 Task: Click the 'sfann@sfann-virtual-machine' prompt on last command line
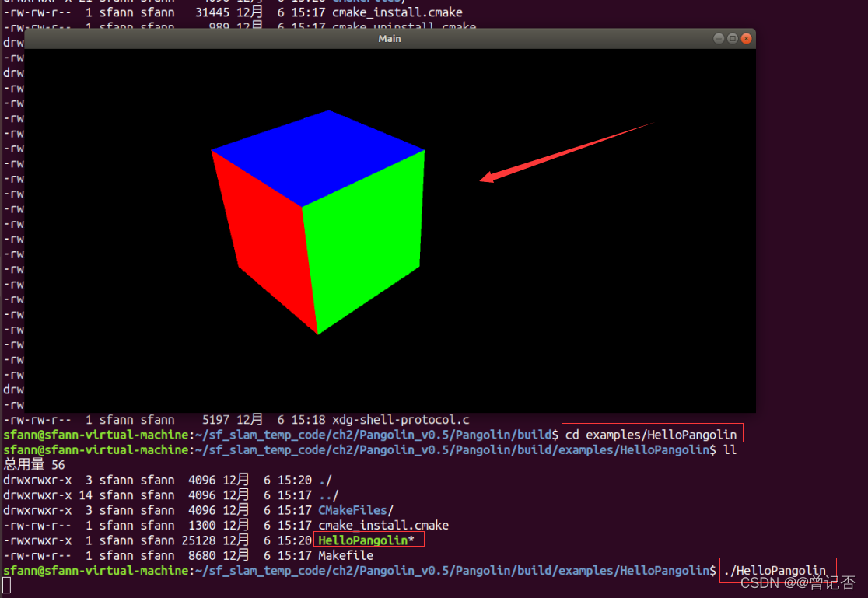(x=96, y=570)
